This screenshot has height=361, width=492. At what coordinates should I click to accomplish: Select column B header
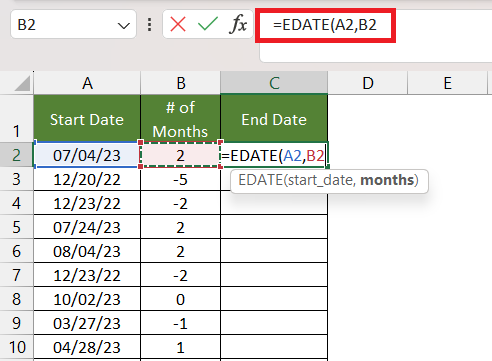(181, 83)
